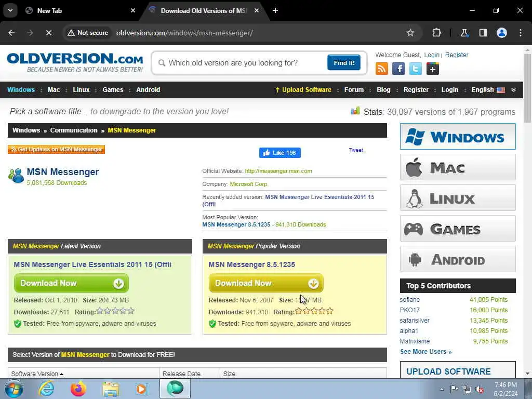This screenshot has width=532, height=399.
Task: Click Get Updates on MSN Messenger button
Action: 56,149
